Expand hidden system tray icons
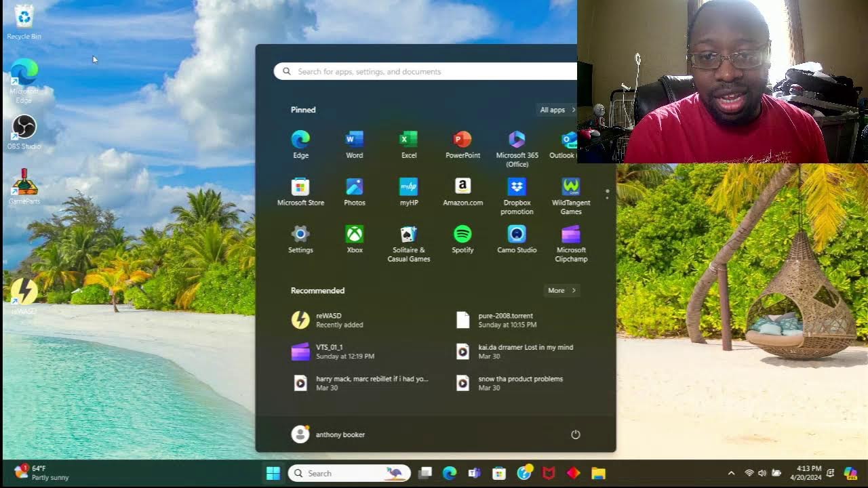This screenshot has width=868, height=488. click(x=731, y=473)
